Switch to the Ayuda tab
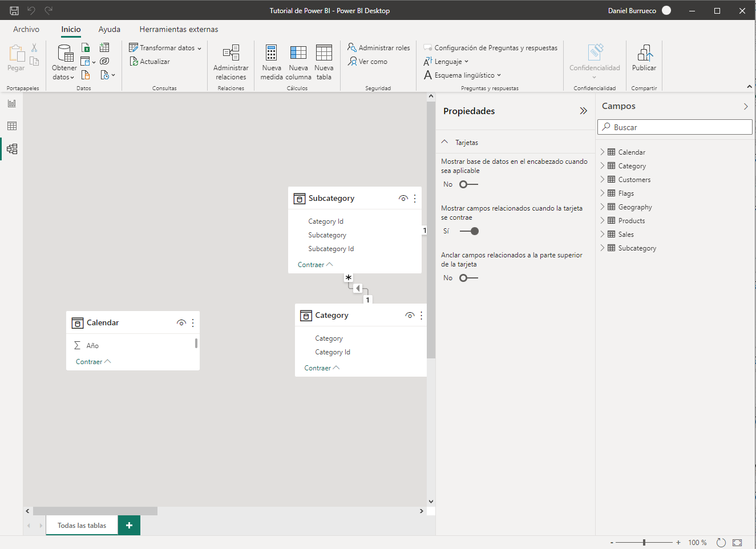Viewport: 756px width, 549px height. point(109,29)
